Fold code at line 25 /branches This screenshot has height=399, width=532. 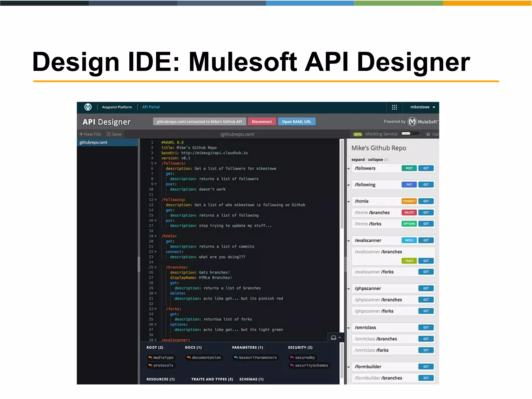point(156,267)
